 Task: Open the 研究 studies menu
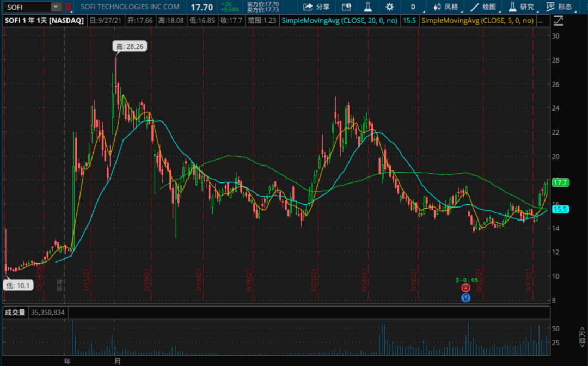[x=521, y=7]
